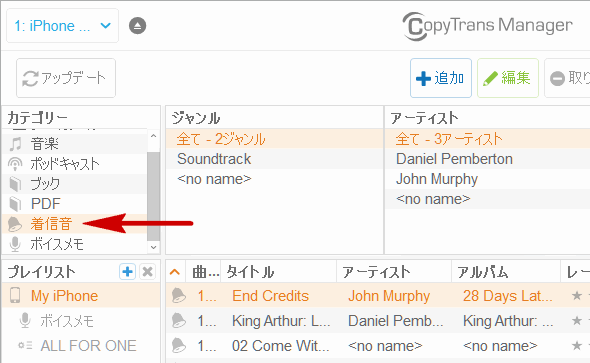Select <no name> in artist filter list
Screen dimensions: 590x363
[x=488, y=199]
